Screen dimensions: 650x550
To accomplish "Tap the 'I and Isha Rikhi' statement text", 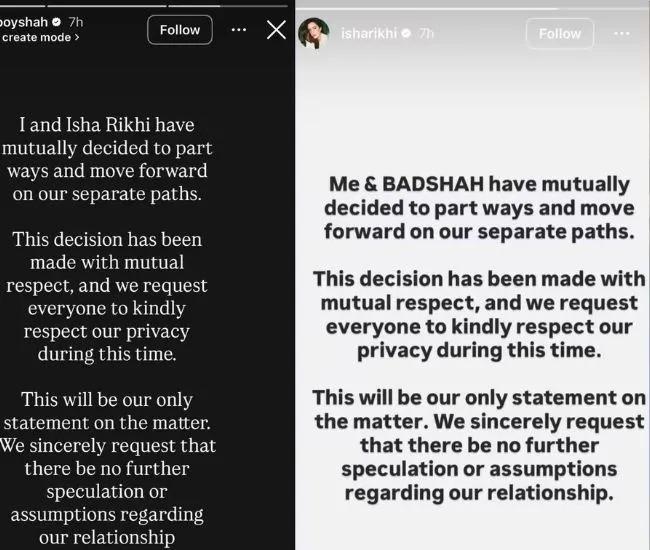I will [107, 159].
